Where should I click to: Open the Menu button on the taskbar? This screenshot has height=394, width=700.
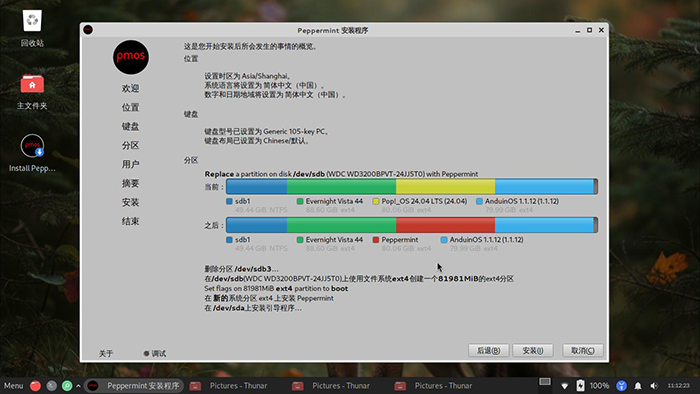pyautogui.click(x=13, y=386)
